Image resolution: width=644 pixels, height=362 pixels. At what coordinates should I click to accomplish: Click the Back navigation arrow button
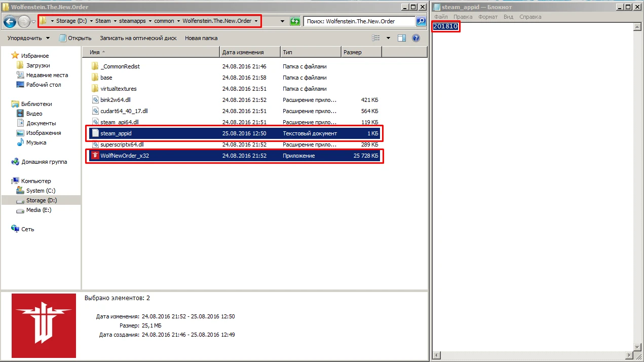tap(10, 21)
